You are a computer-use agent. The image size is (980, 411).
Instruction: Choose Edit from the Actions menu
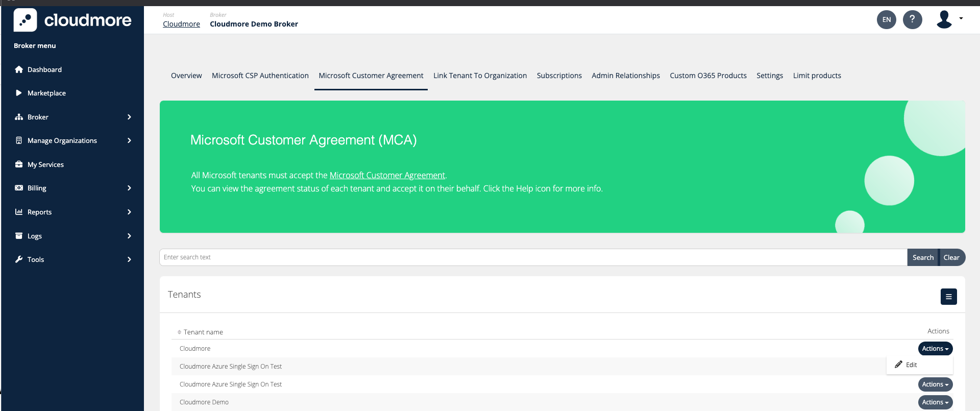pyautogui.click(x=911, y=365)
